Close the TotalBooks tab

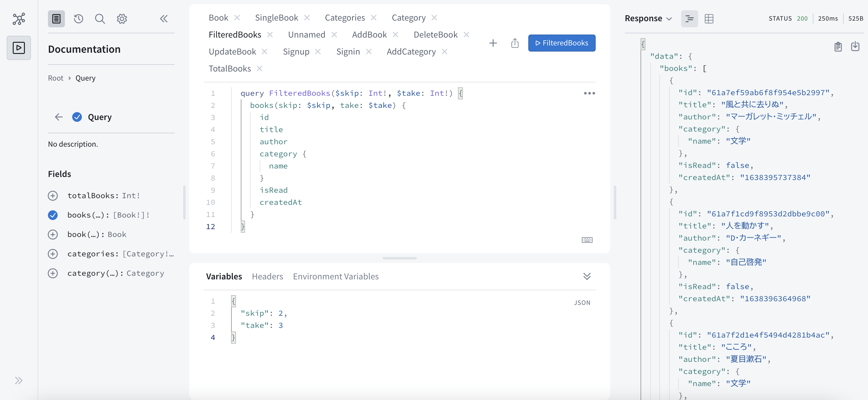(259, 68)
